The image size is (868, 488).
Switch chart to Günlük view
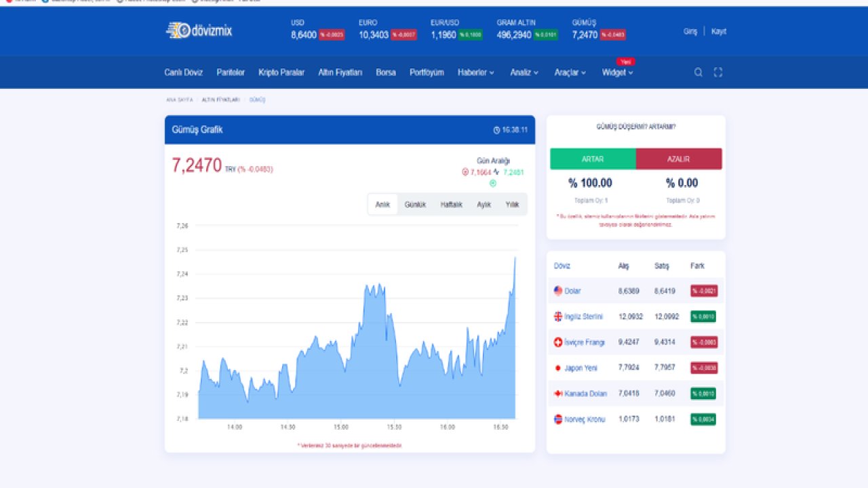(415, 205)
